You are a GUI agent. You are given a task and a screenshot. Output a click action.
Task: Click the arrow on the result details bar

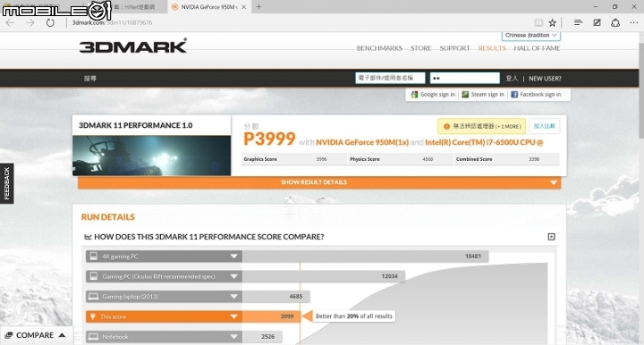coord(554,182)
